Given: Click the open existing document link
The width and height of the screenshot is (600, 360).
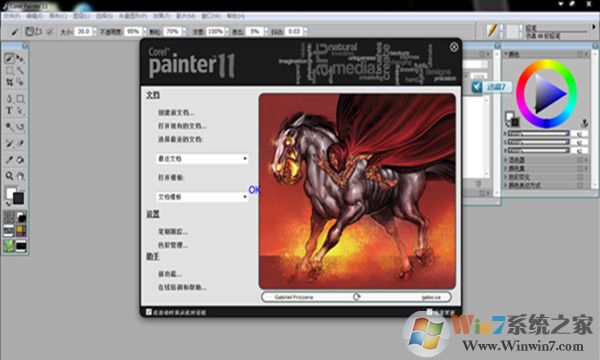Looking at the screenshot, I should (182, 126).
